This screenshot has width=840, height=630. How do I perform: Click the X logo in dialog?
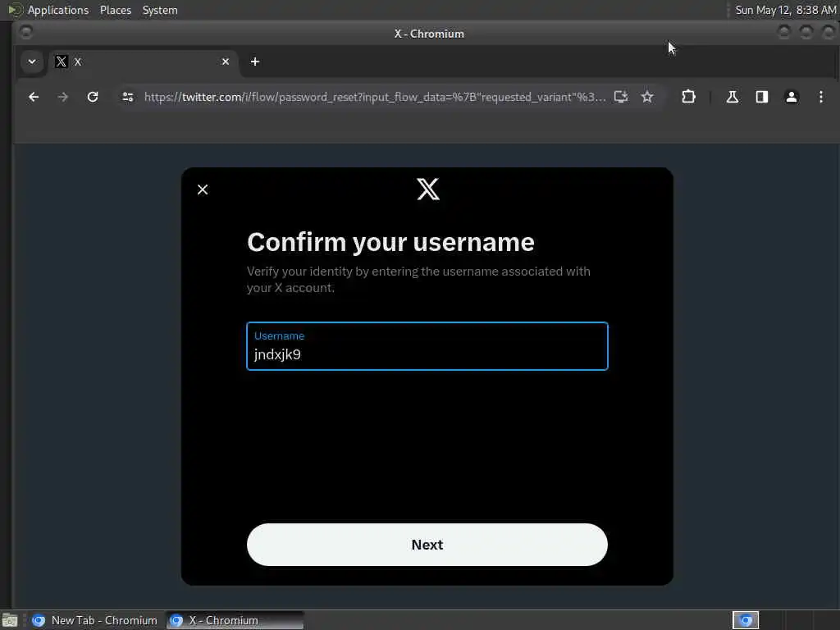point(428,189)
